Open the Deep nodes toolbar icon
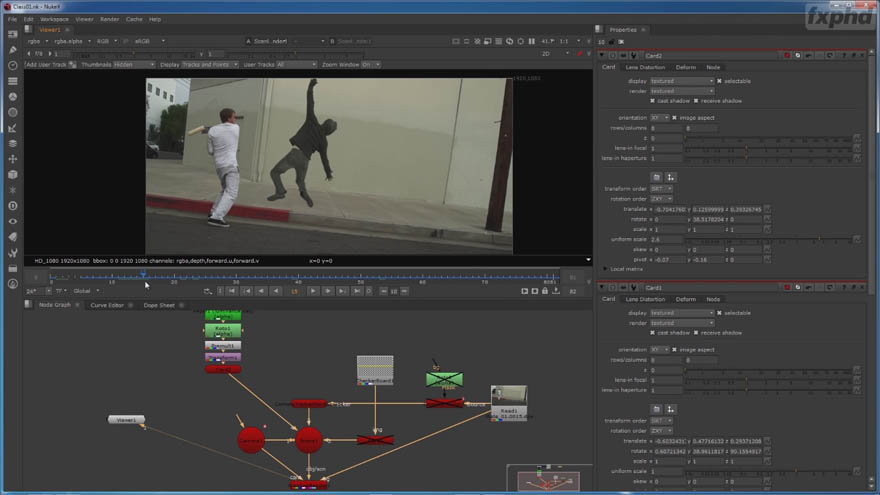The height and width of the screenshot is (495, 880). [12, 206]
